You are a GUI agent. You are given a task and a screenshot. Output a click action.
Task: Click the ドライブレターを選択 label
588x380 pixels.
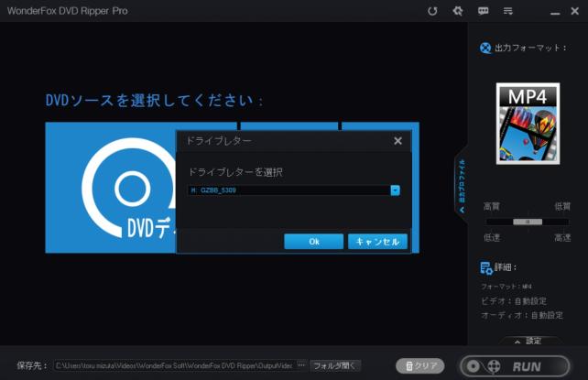[x=235, y=172]
